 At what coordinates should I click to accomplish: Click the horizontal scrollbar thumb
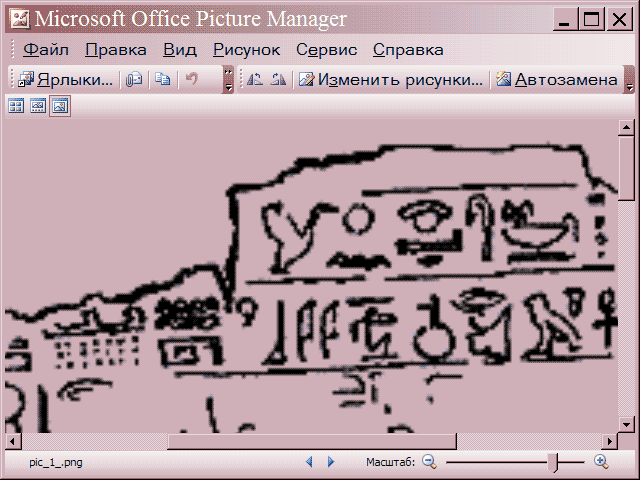coord(312,441)
